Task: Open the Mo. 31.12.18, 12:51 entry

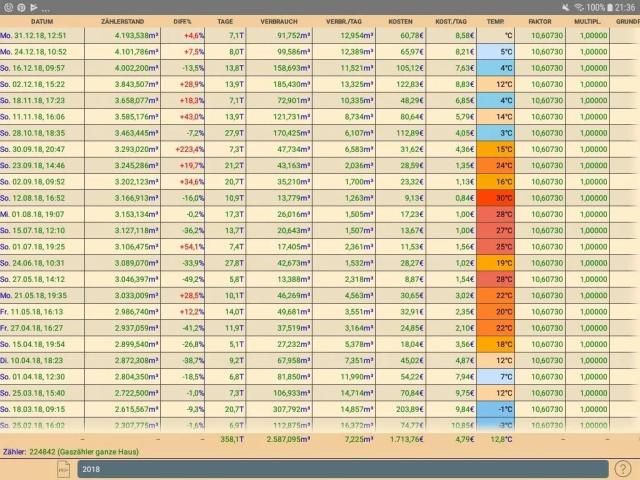Action: (x=40, y=35)
